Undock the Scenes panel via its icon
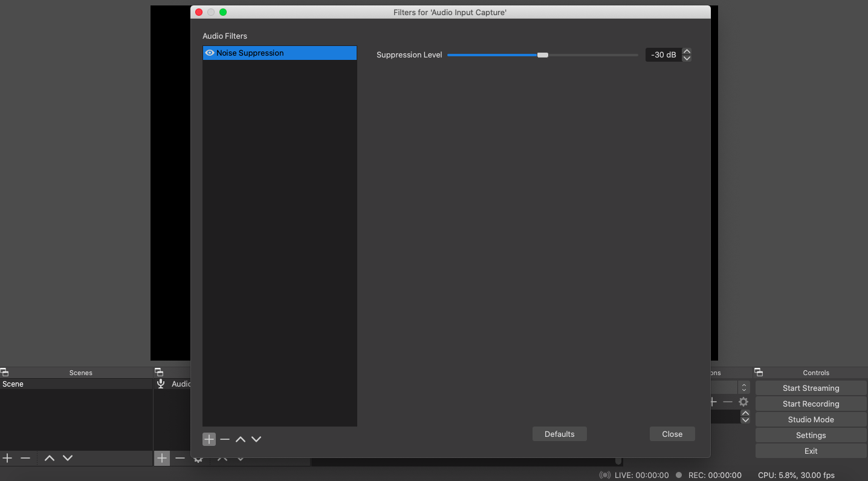 [4, 372]
